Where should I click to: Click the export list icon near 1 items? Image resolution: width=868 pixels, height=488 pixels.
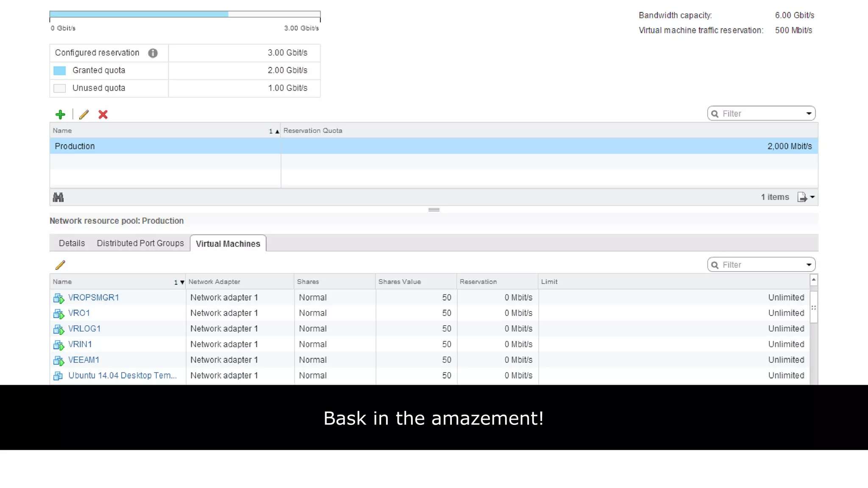[802, 197]
